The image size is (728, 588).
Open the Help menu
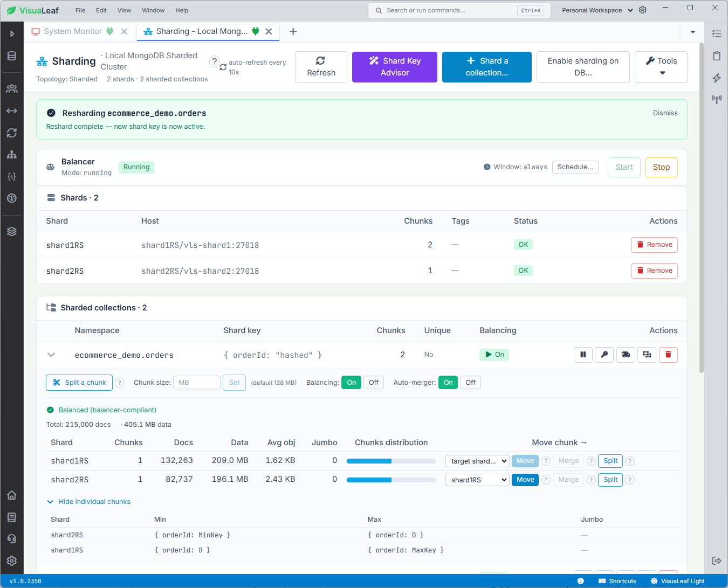[x=182, y=10]
